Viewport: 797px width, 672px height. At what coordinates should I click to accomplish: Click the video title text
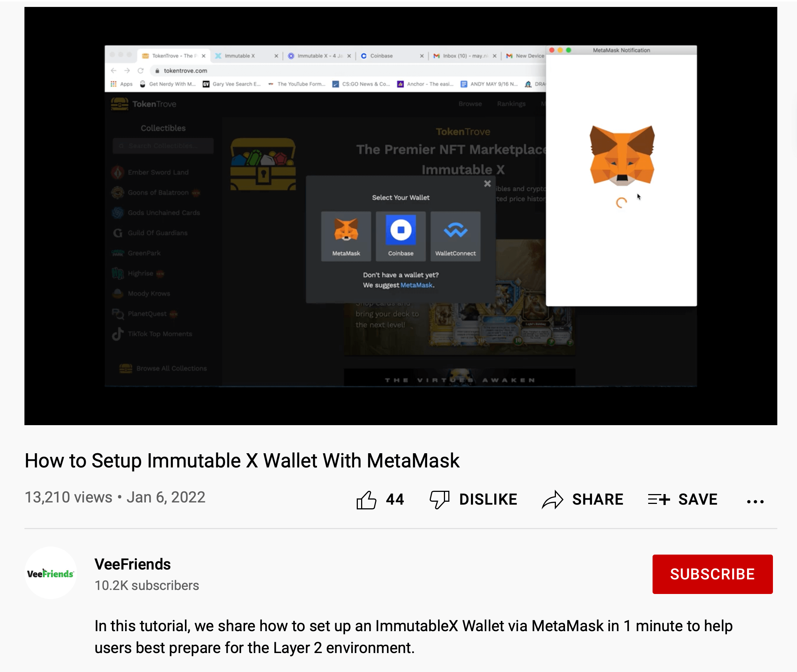click(242, 460)
